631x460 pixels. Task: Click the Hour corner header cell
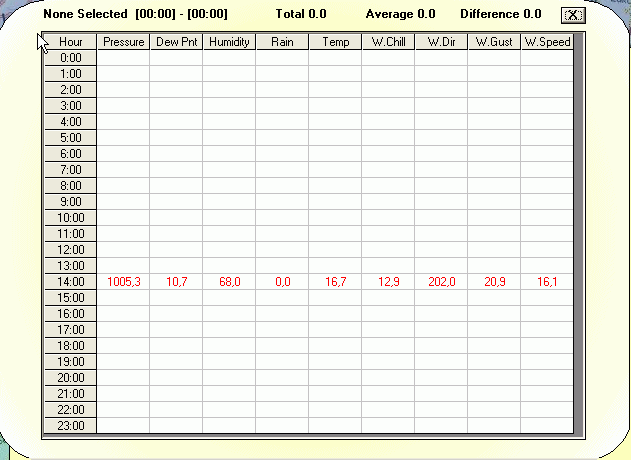coord(70,42)
